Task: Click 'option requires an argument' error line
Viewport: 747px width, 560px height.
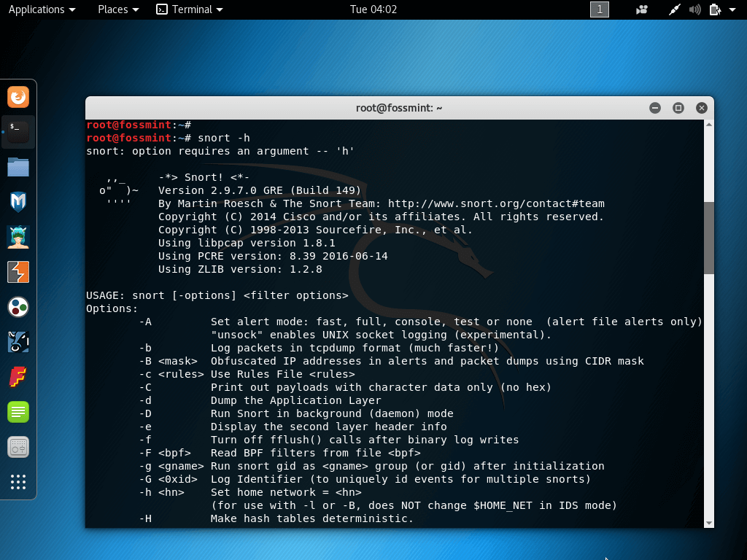Action: [x=220, y=152]
